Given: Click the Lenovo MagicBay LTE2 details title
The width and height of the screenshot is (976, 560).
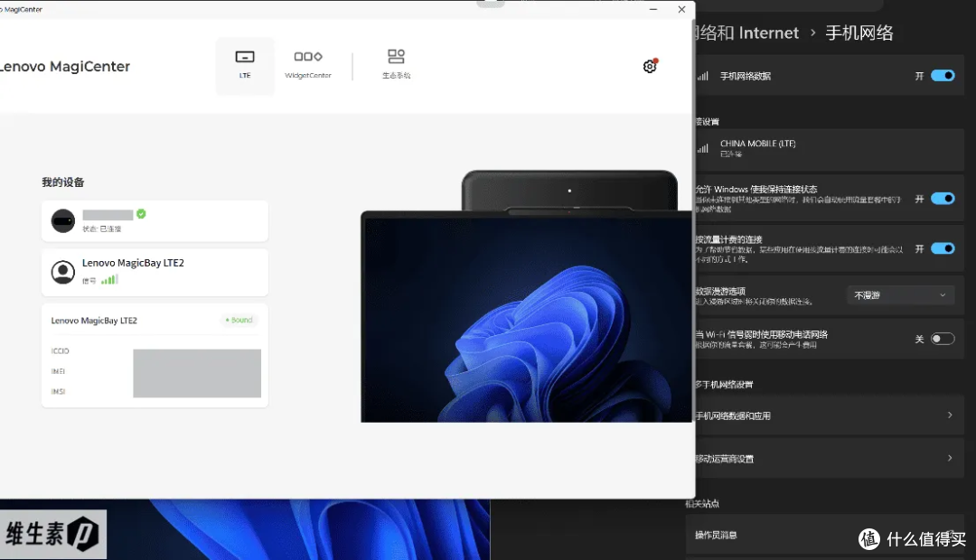Looking at the screenshot, I should (94, 321).
